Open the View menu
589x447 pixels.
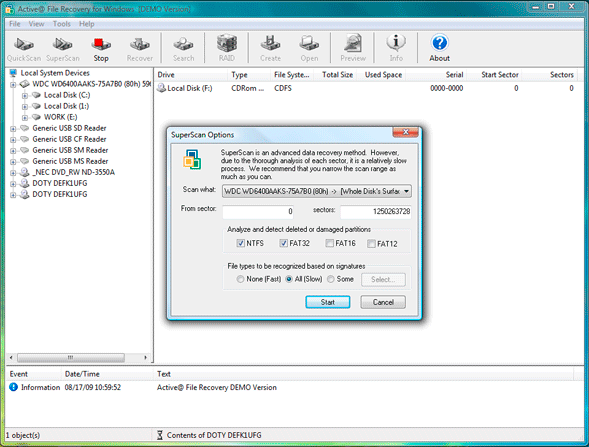(x=36, y=24)
